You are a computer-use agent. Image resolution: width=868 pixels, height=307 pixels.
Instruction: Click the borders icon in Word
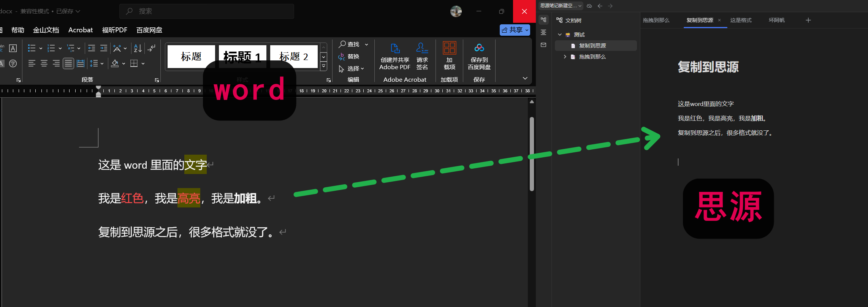134,63
